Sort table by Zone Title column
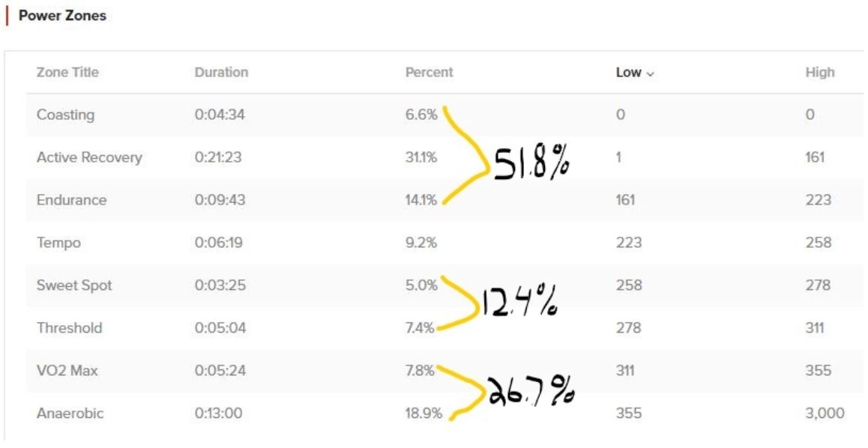Image resolution: width=868 pixels, height=448 pixels. tap(67, 73)
